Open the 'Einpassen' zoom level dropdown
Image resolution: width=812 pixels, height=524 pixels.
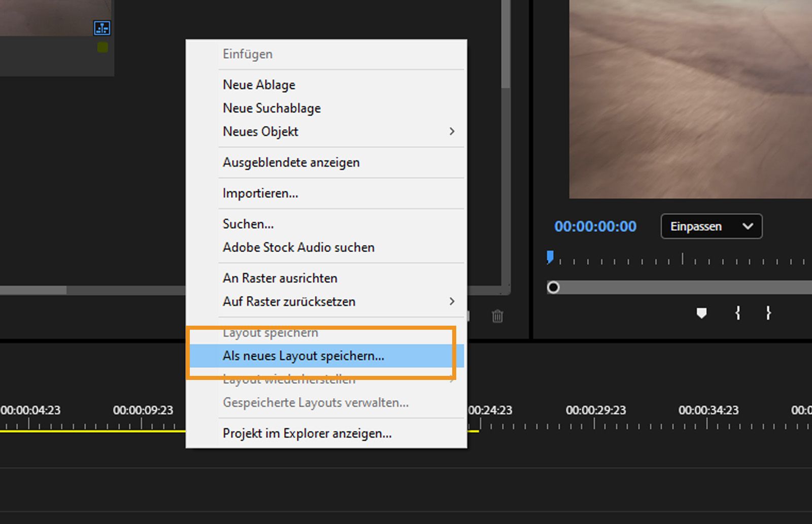[710, 226]
